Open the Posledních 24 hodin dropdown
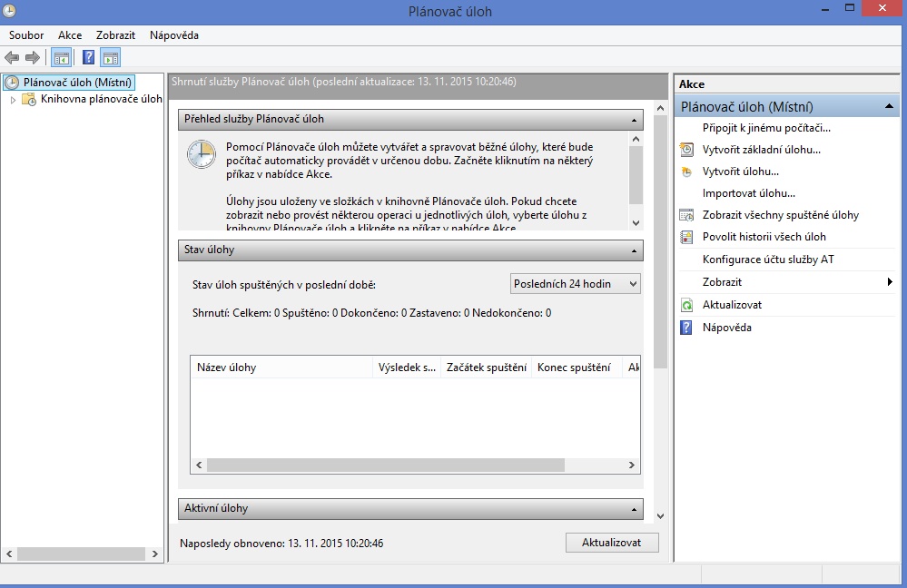The height and width of the screenshot is (588, 907). pyautogui.click(x=575, y=284)
